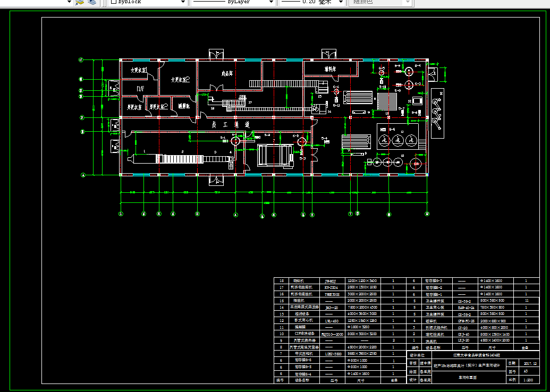Click the quantity 11 cell

(527, 301)
